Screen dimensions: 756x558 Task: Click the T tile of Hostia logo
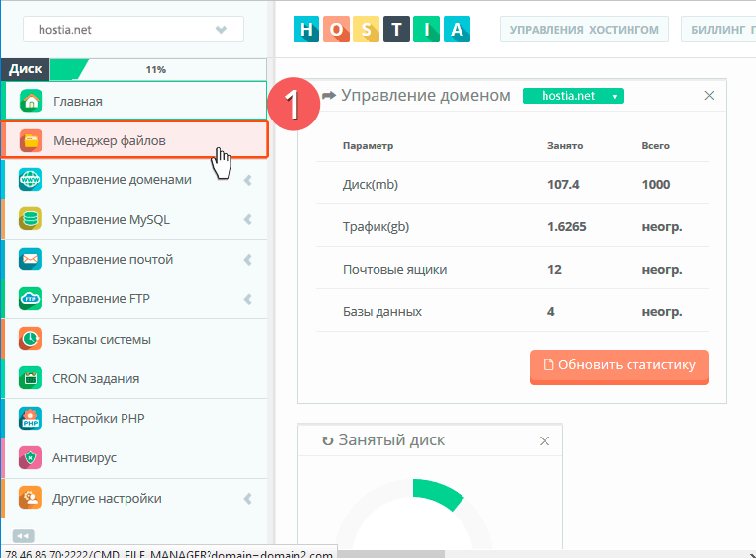[x=396, y=30]
